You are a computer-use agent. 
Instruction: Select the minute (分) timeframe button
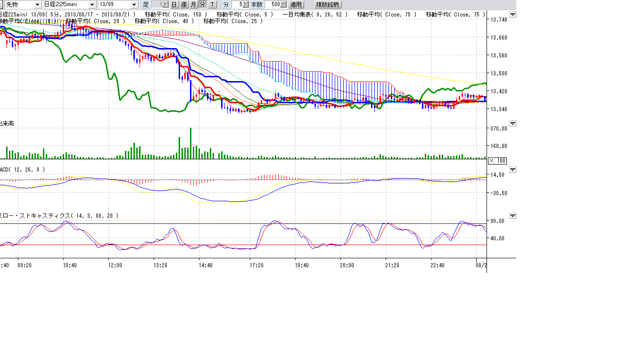(x=202, y=5)
